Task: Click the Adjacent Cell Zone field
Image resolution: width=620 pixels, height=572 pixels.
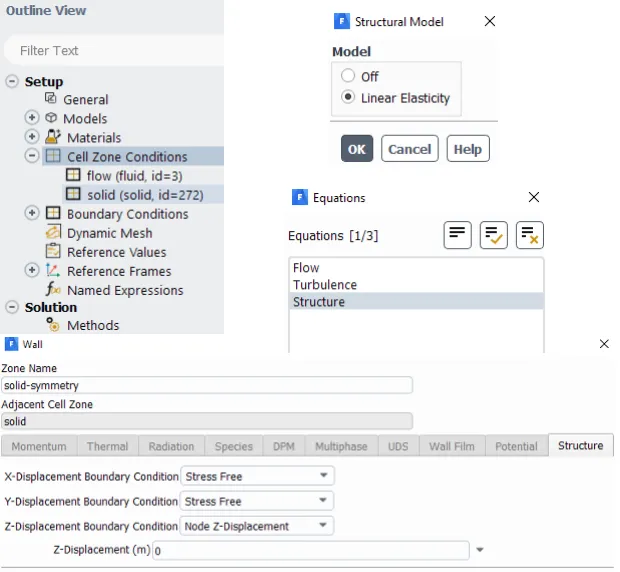Action: (x=207, y=421)
